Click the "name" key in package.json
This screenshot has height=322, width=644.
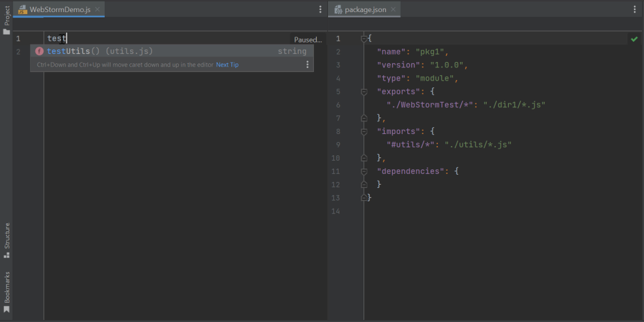pos(391,52)
